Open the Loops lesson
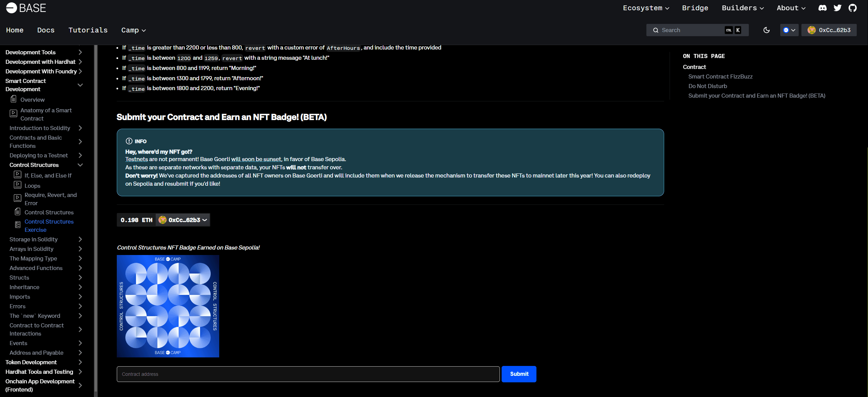868x397 pixels. [x=32, y=186]
